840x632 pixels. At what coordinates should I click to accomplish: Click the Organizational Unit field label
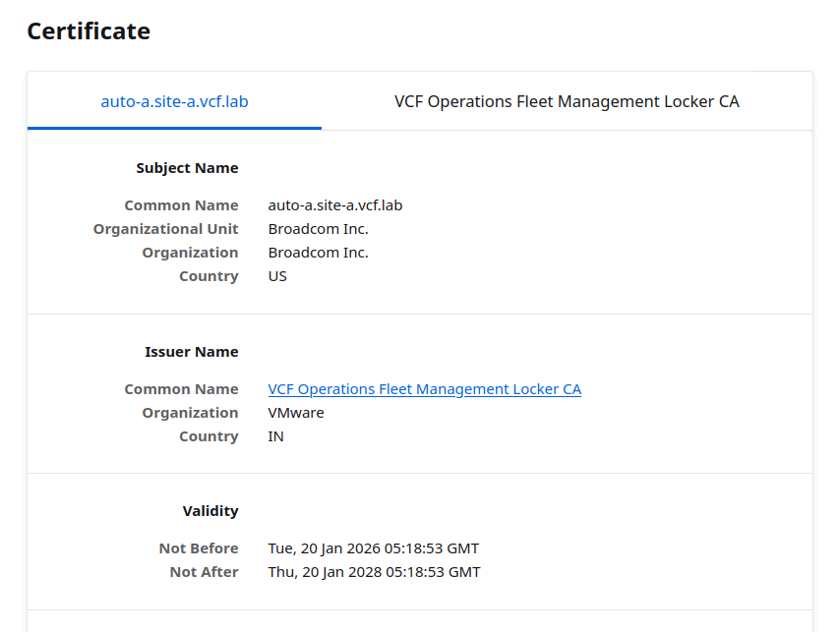point(165,229)
